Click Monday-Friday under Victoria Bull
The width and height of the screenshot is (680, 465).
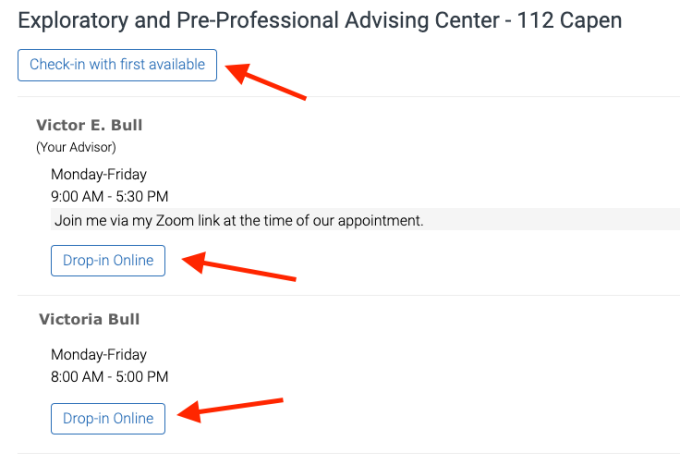(x=99, y=355)
